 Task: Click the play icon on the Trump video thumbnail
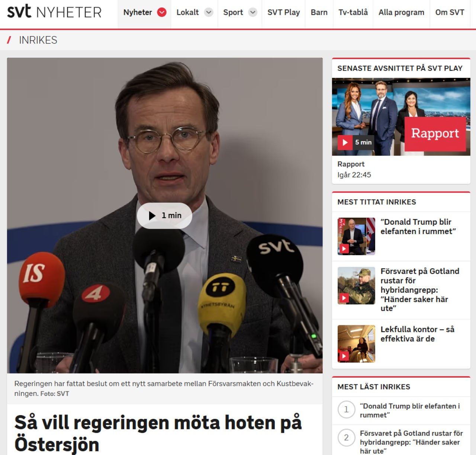(x=344, y=249)
